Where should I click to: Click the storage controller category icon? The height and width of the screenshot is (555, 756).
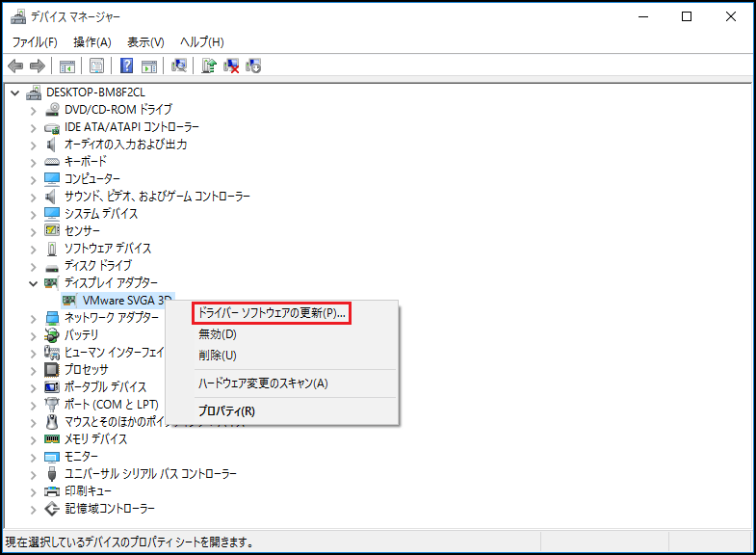click(x=52, y=509)
